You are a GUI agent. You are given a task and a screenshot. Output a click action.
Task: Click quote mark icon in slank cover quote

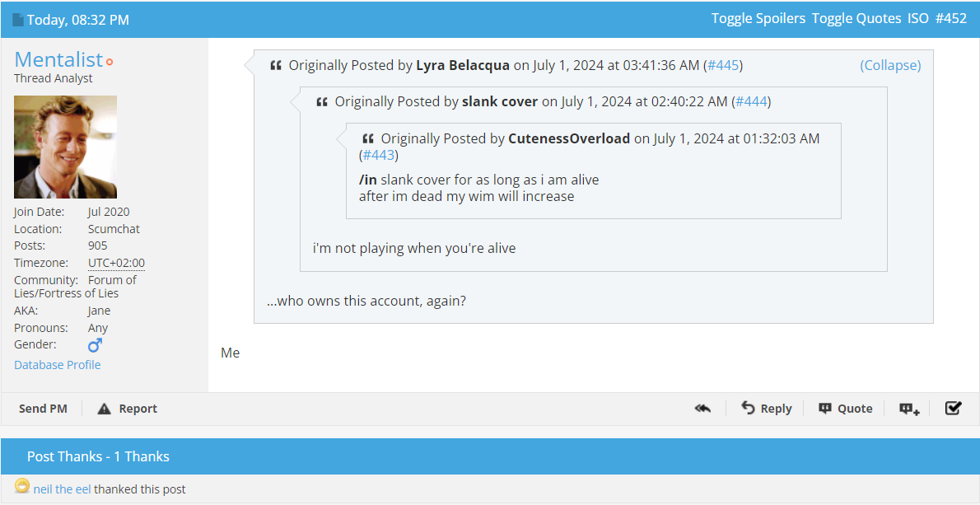[x=322, y=102]
